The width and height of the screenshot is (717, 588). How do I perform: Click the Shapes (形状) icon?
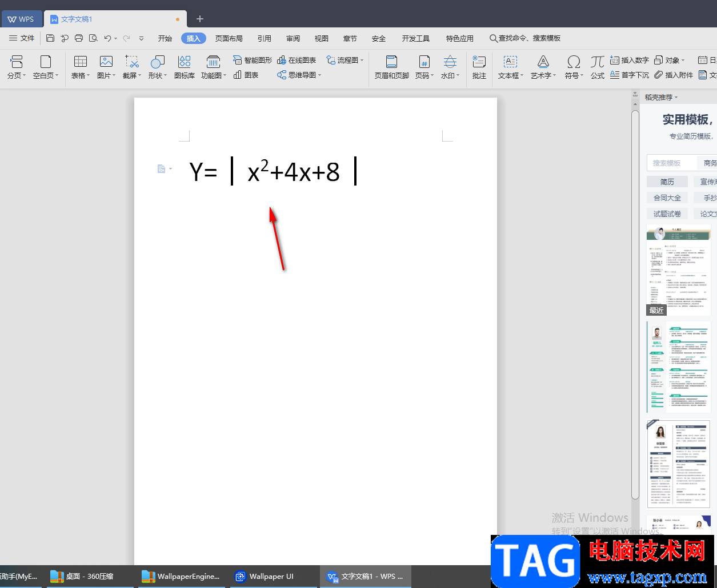pos(158,62)
